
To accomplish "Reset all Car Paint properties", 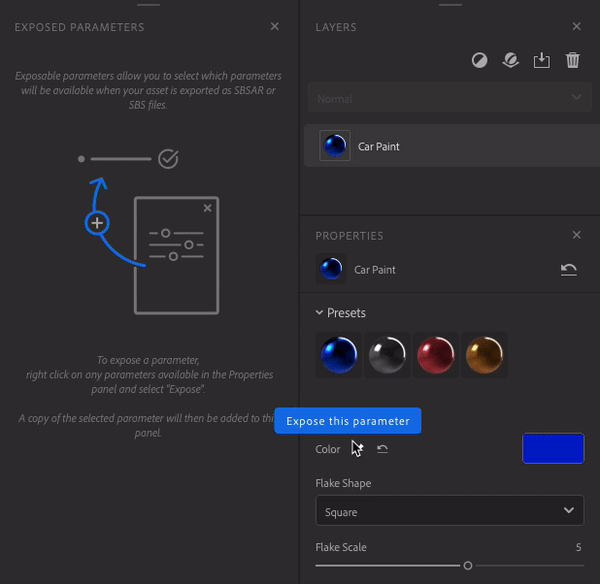I will [569, 269].
